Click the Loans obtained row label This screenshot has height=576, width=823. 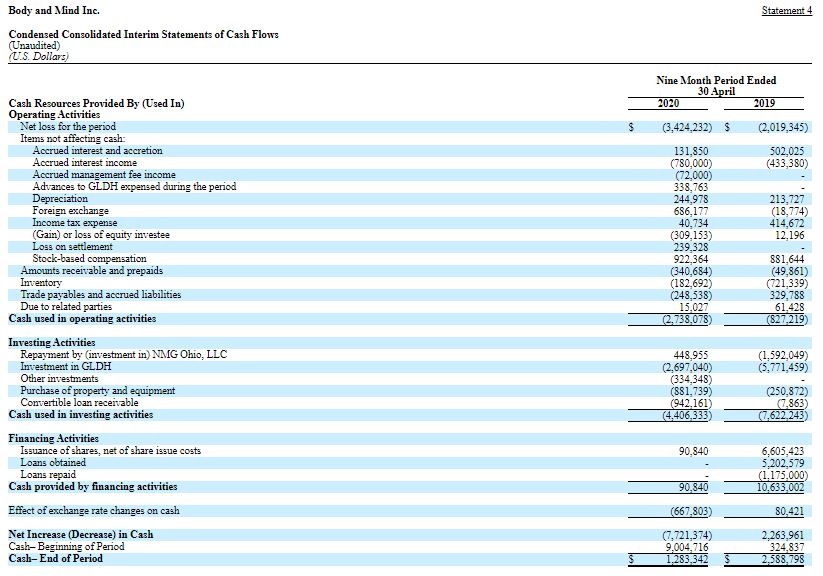tap(53, 462)
